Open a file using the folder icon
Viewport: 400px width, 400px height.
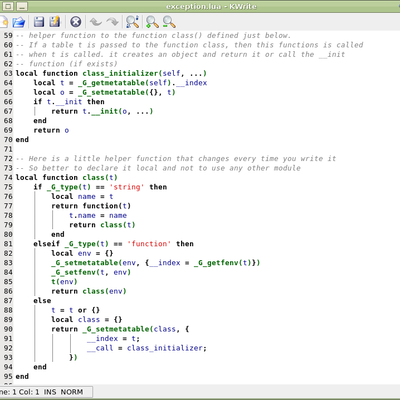pyautogui.click(x=19, y=22)
